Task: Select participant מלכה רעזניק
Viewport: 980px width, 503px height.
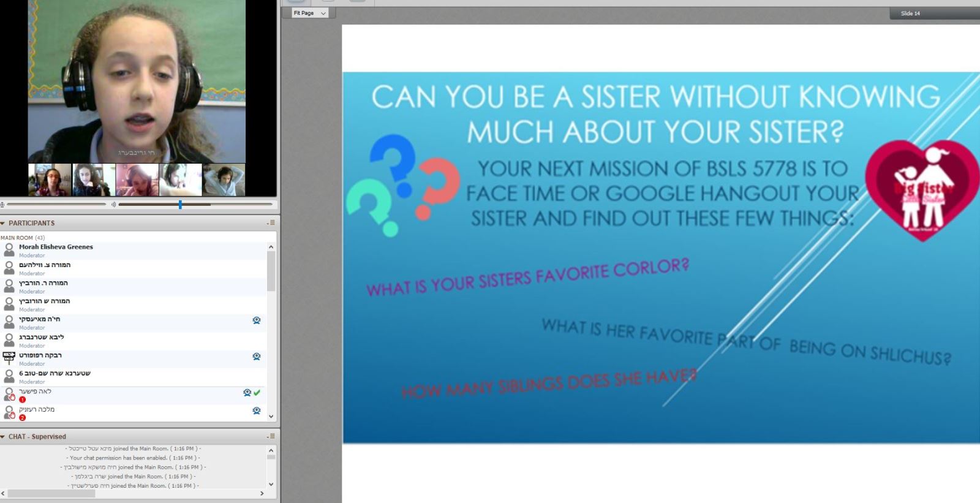Action: 134,413
